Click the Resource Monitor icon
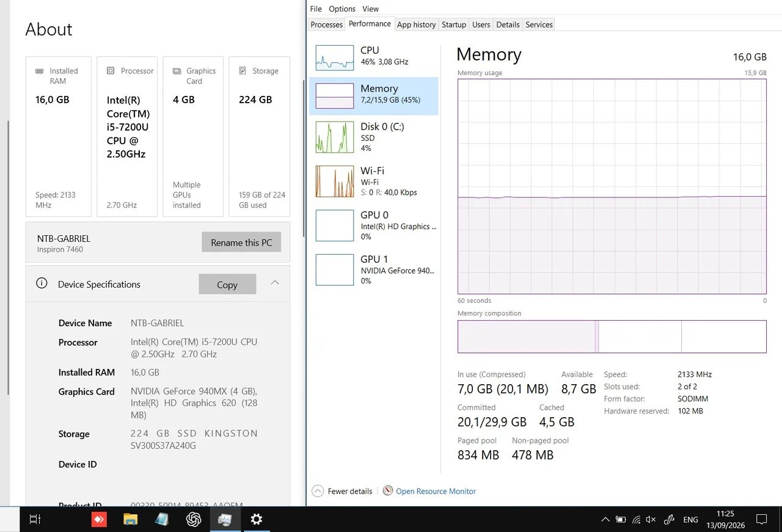782x532 pixels. coord(387,490)
